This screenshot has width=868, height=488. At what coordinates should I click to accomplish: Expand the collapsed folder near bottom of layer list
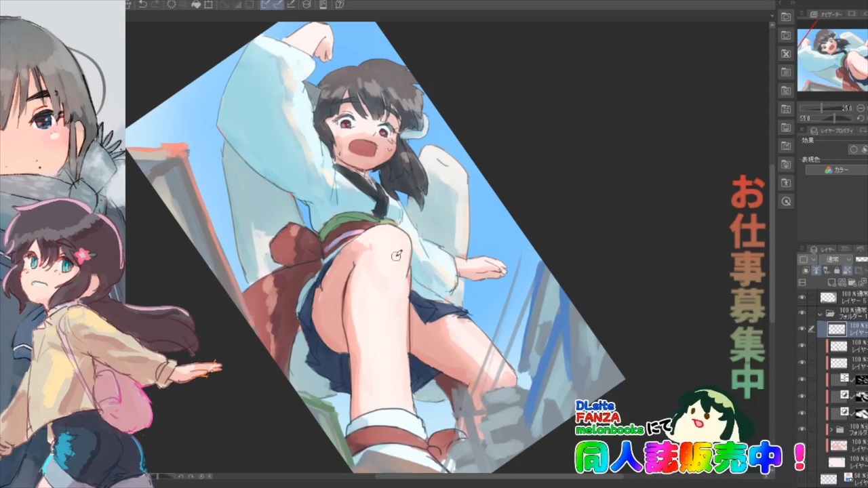tap(831, 430)
